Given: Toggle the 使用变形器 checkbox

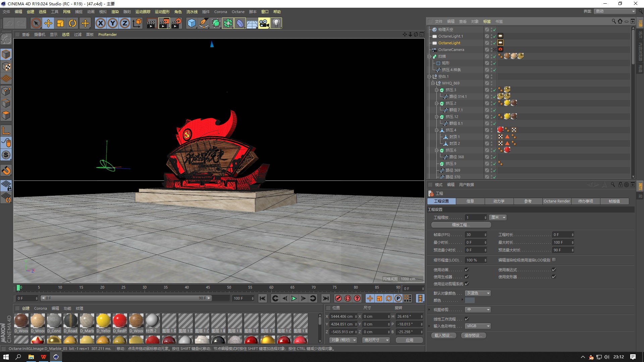Looking at the screenshot, I should (x=554, y=277).
